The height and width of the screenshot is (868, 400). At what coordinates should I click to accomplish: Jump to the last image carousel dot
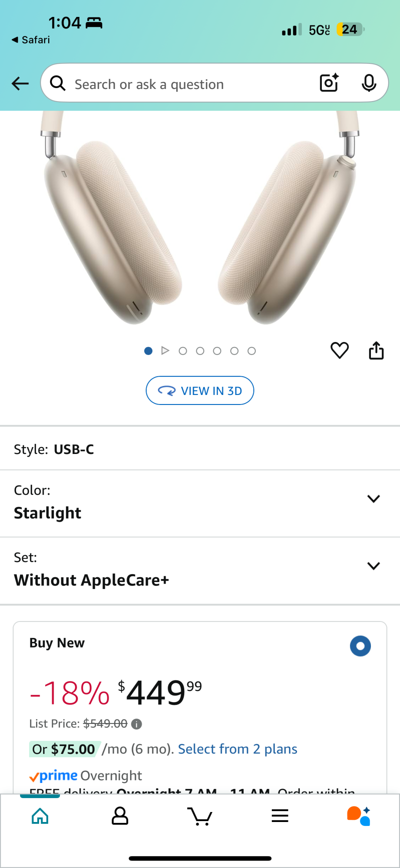coord(251,351)
